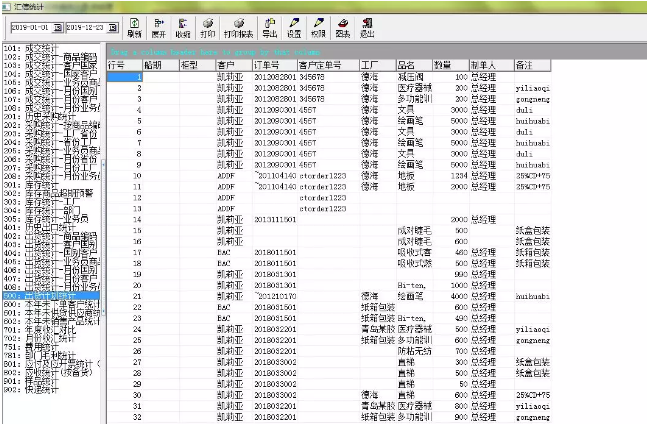Click the 退出 (exit) toolbar icon
The image size is (649, 427).
[367, 28]
